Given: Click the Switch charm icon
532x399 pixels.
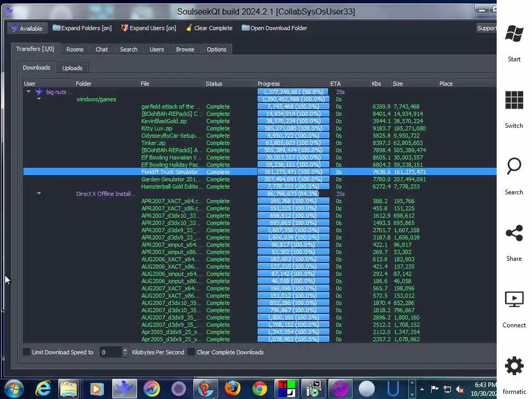Looking at the screenshot, I should pos(514,100).
